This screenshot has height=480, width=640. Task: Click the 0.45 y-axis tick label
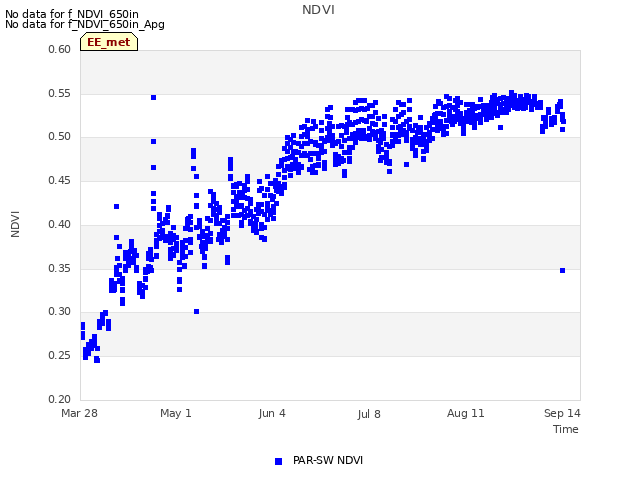[x=60, y=180]
